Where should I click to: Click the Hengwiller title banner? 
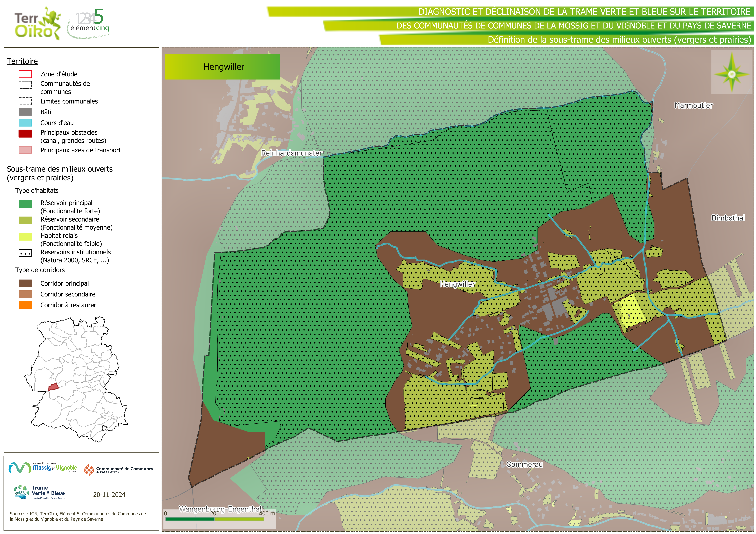(223, 67)
